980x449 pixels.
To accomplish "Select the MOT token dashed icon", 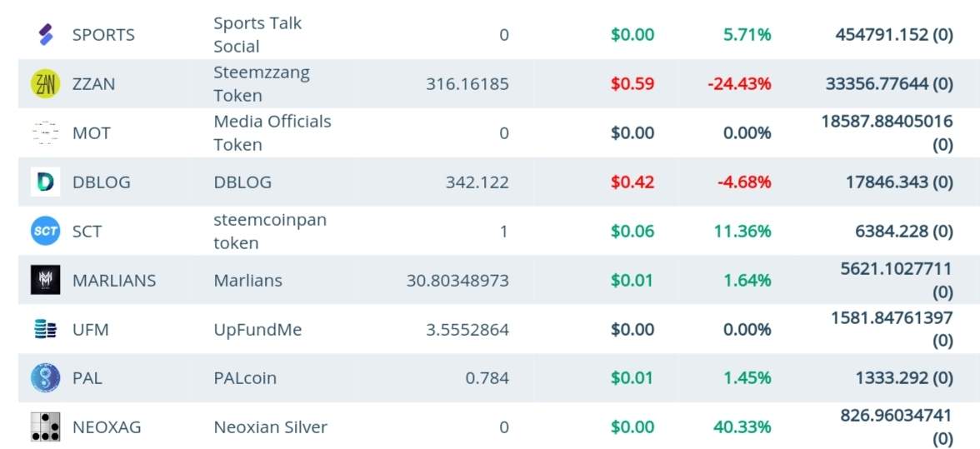I will (x=46, y=133).
